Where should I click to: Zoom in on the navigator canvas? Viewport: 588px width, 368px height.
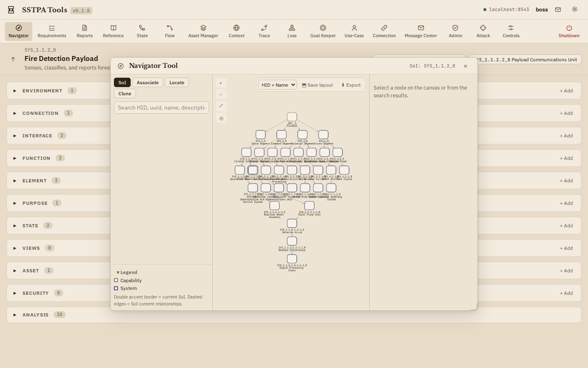tap(221, 83)
